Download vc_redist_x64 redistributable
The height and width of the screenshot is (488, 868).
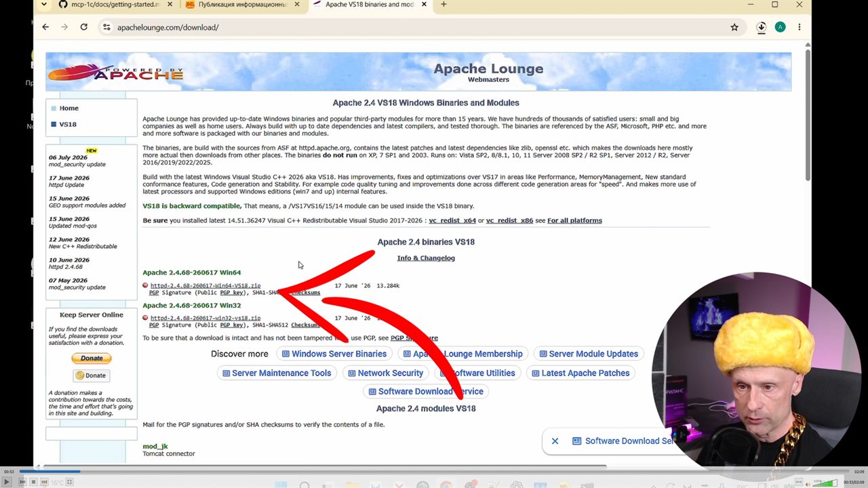pyautogui.click(x=452, y=220)
